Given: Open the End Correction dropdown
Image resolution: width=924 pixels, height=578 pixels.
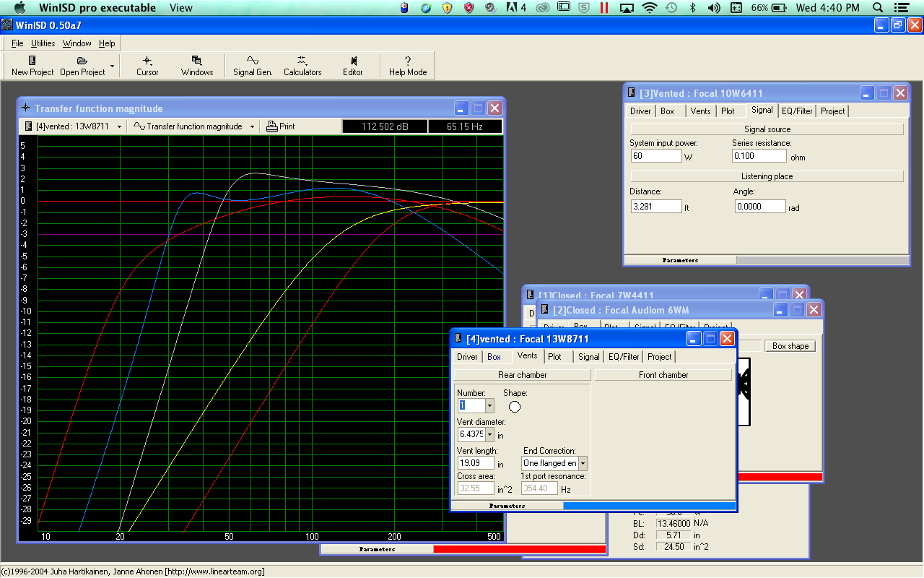Looking at the screenshot, I should click(x=583, y=463).
